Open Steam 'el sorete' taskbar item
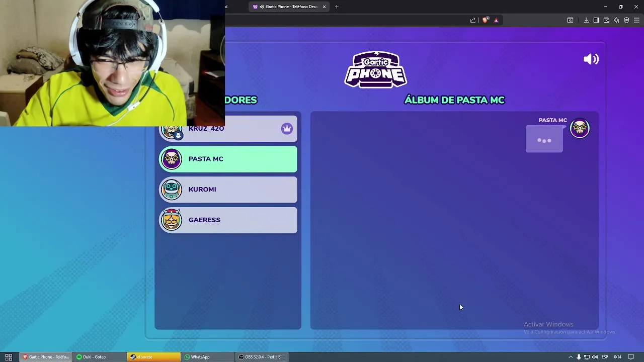This screenshot has width=644, height=362. point(153,357)
